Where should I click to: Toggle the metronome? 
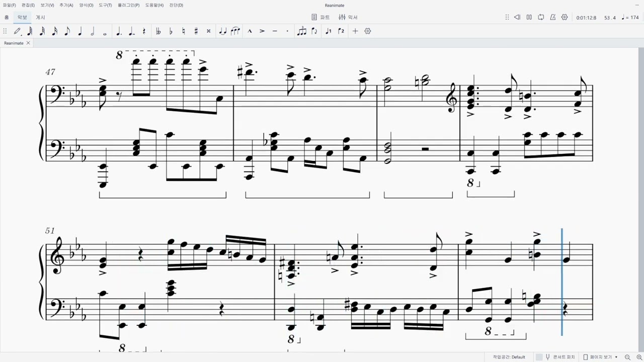tap(553, 17)
